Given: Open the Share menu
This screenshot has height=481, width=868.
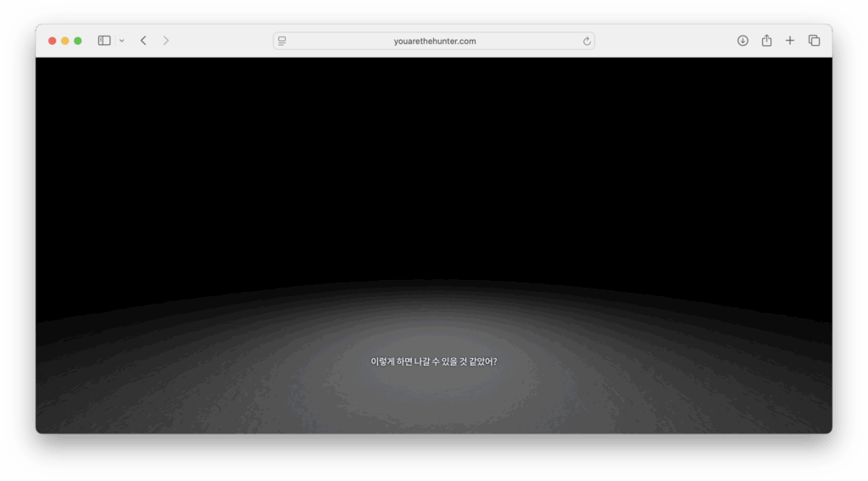Looking at the screenshot, I should 766,41.
